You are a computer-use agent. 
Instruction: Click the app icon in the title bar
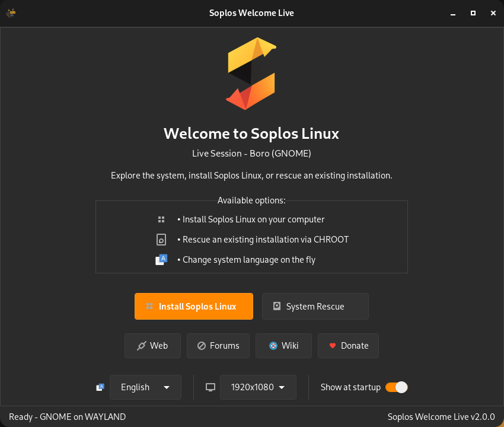pos(11,12)
